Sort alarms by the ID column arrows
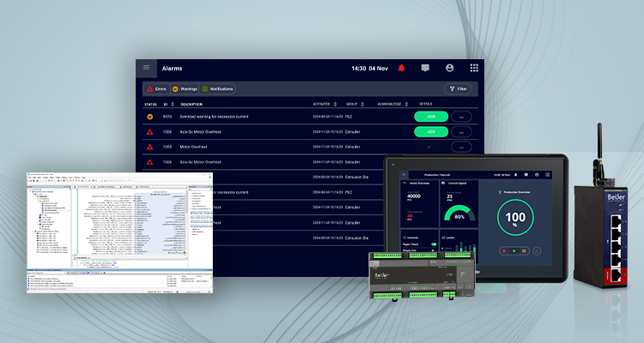The height and width of the screenshot is (343, 644). pyautogui.click(x=172, y=105)
